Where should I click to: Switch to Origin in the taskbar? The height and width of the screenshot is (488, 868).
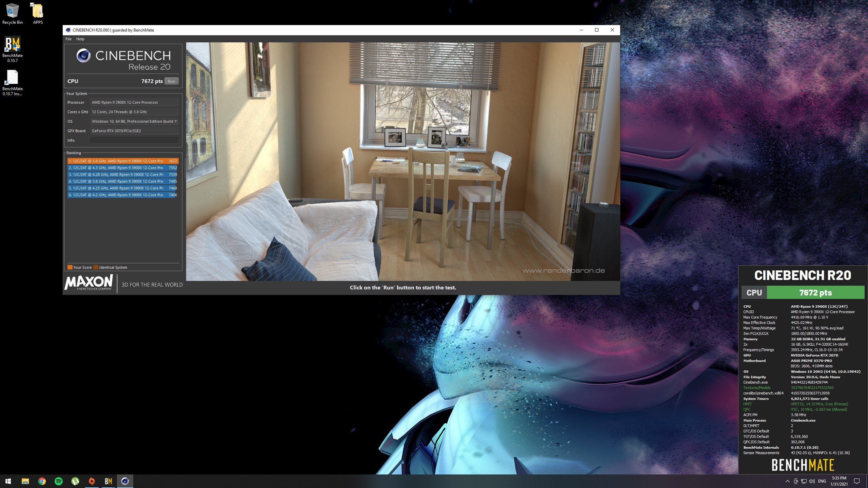click(92, 481)
